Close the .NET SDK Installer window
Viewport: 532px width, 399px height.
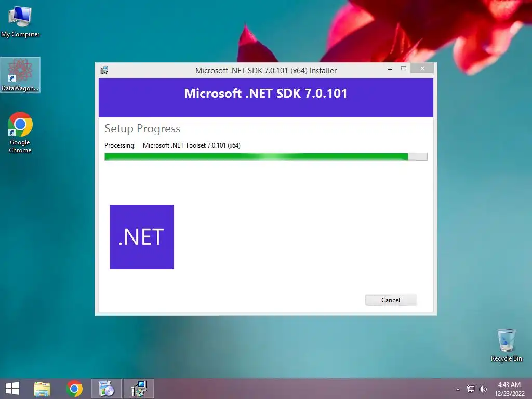(422, 68)
